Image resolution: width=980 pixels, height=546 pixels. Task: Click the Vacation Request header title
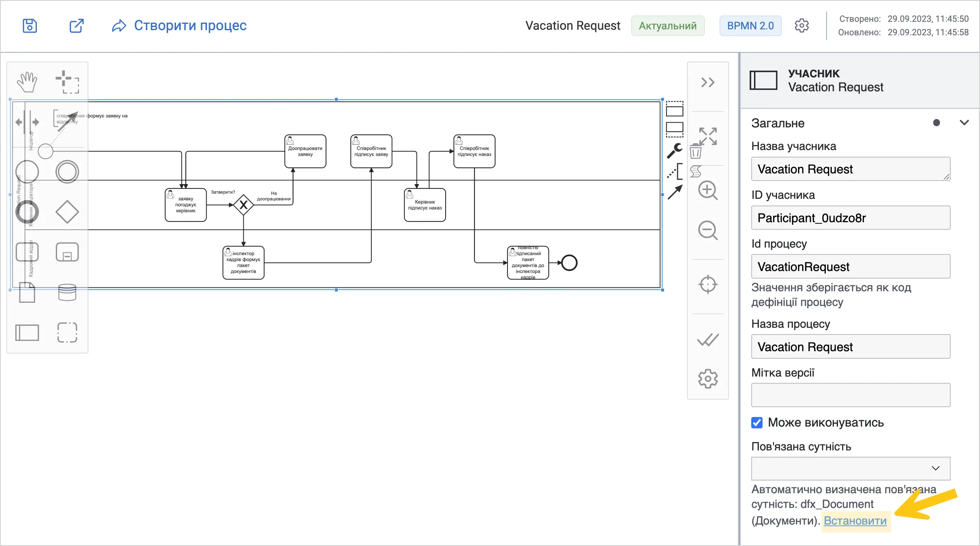572,26
